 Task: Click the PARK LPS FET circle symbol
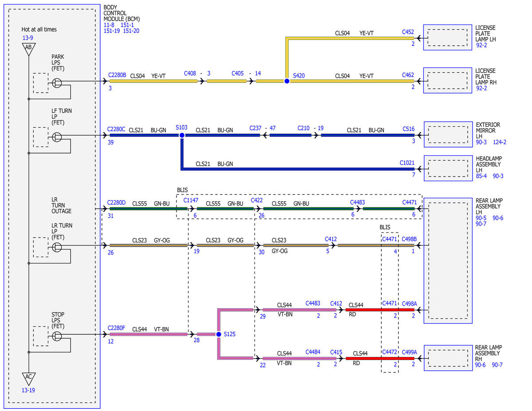pyautogui.click(x=57, y=82)
